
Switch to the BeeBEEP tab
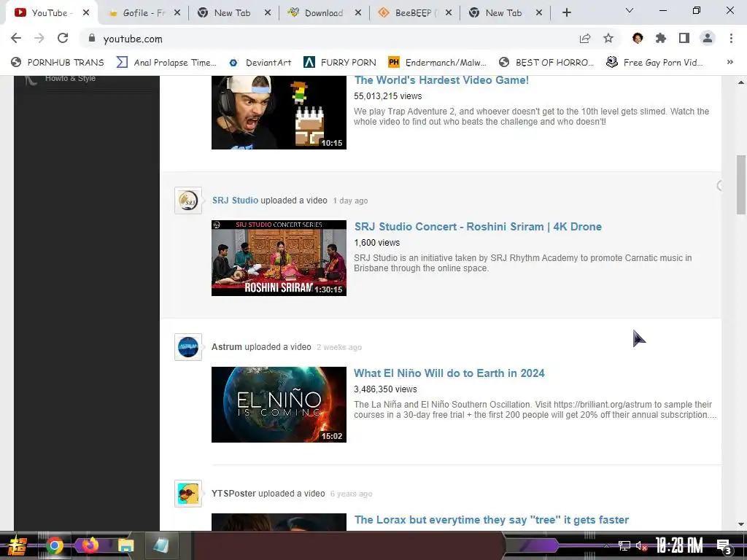[414, 13]
